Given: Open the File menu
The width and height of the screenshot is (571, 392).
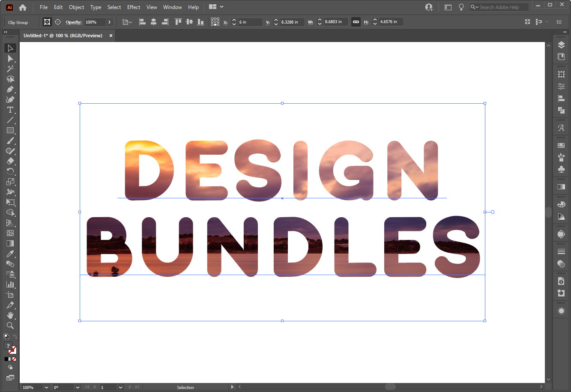Looking at the screenshot, I should [x=44, y=7].
